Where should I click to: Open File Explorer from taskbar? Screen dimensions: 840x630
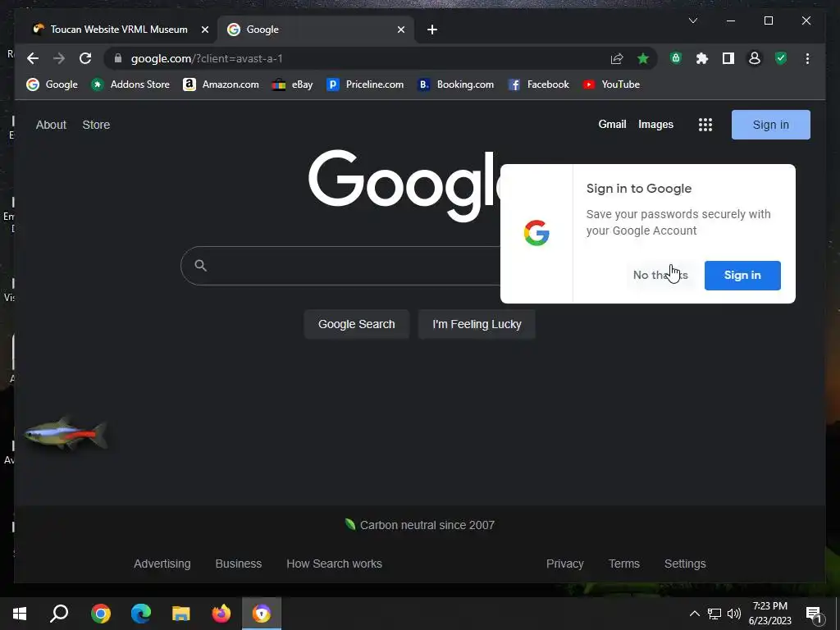[x=181, y=614]
